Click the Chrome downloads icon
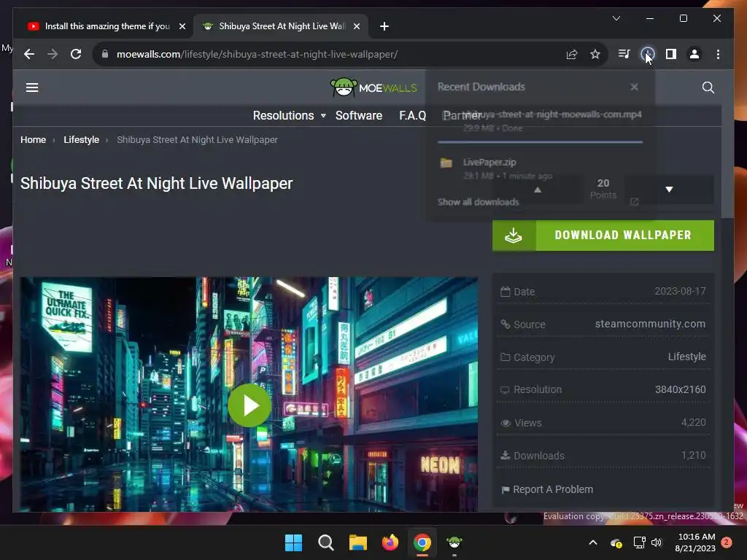Image resolution: width=747 pixels, height=560 pixels. click(648, 54)
